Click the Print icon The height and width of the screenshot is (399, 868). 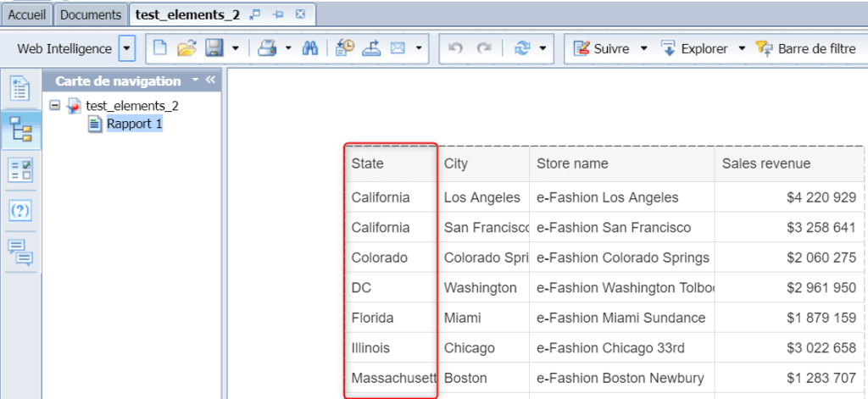(x=267, y=49)
